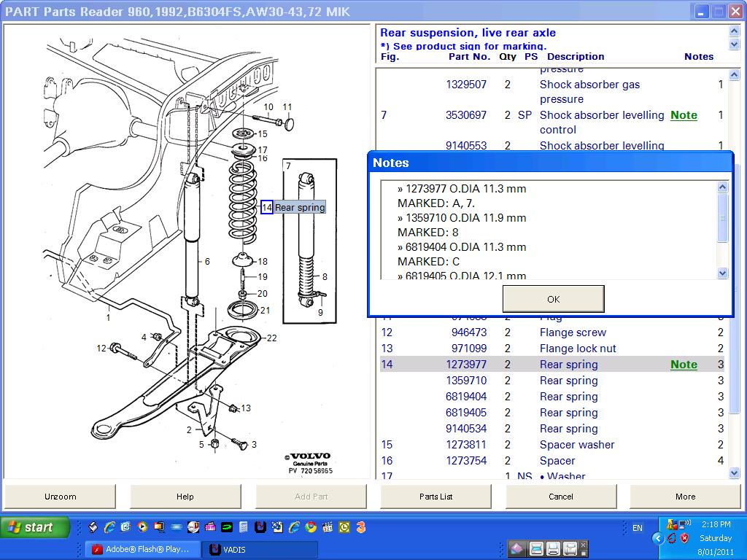Expand hidden system tray icons arrow
This screenshot has height=560, width=747.
click(658, 539)
